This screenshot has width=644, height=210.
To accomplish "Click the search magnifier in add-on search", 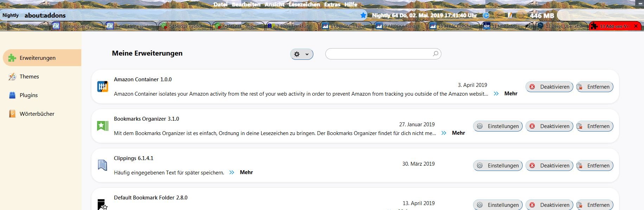I will pyautogui.click(x=435, y=53).
